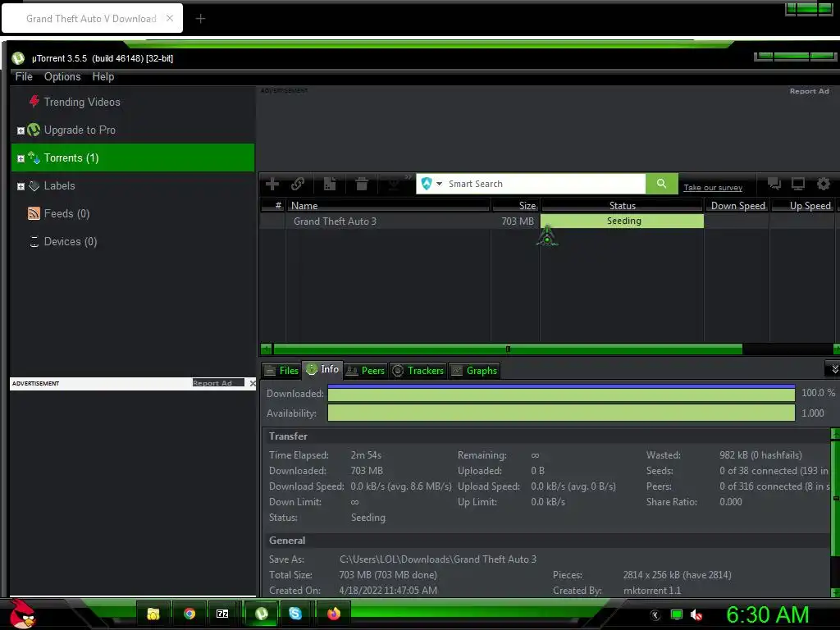Screen dimensions: 840x630
Task: Sort by the Up Speed column header
Action: click(x=804, y=206)
